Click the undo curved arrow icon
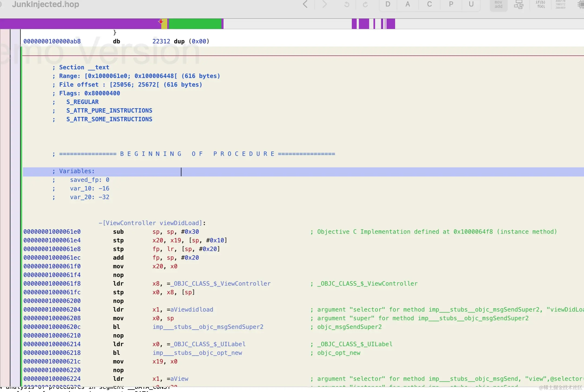The image size is (584, 392). pos(347,5)
